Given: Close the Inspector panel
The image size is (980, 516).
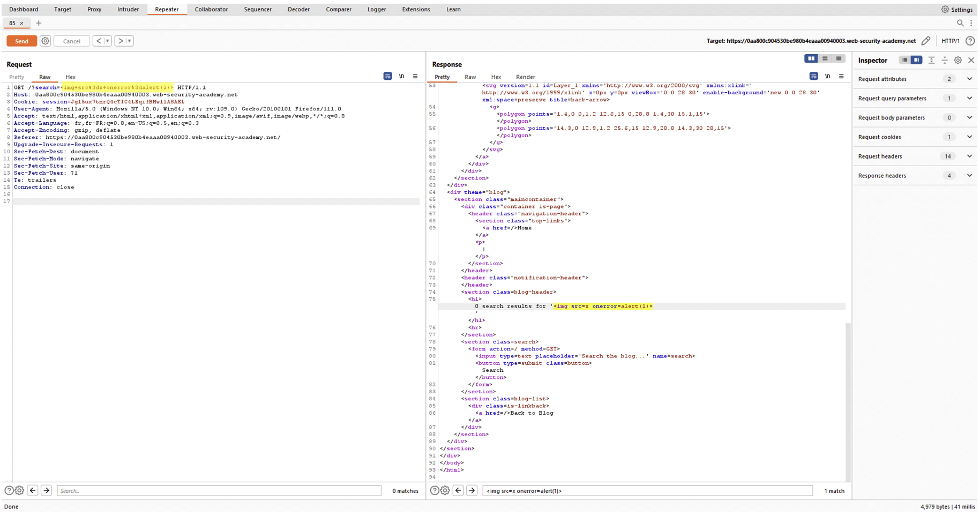Looking at the screenshot, I should pos(971,60).
